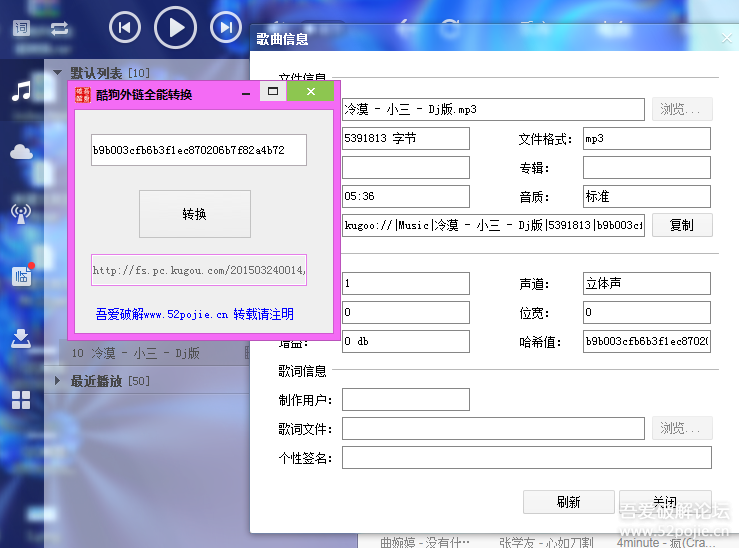Toggle the lyrics (词) icon
Viewport: 739px width, 548px height.
21,28
